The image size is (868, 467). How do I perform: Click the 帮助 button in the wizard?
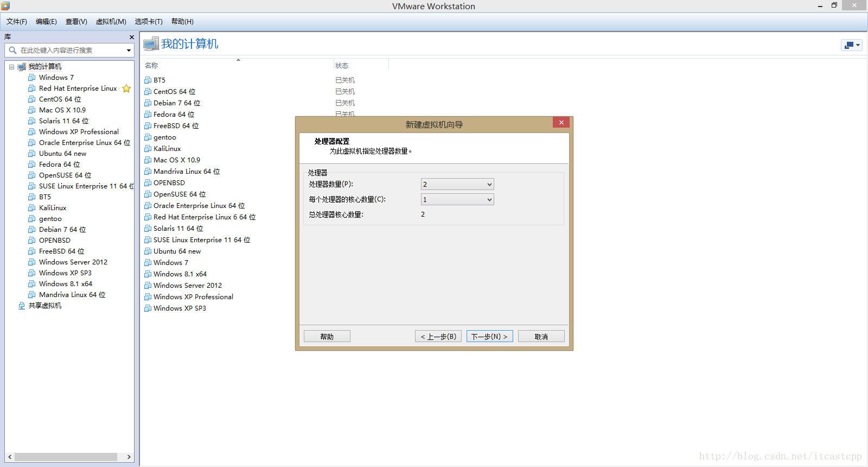327,336
